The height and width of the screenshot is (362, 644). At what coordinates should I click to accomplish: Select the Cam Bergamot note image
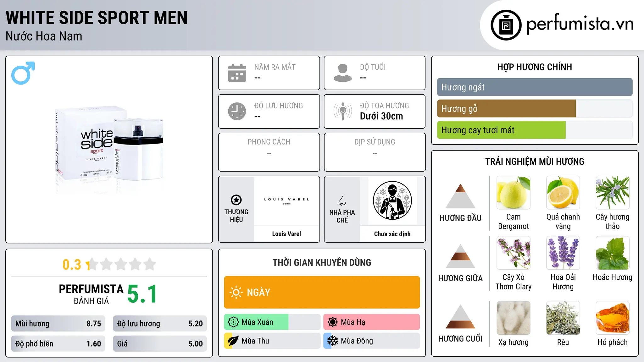coord(514,193)
